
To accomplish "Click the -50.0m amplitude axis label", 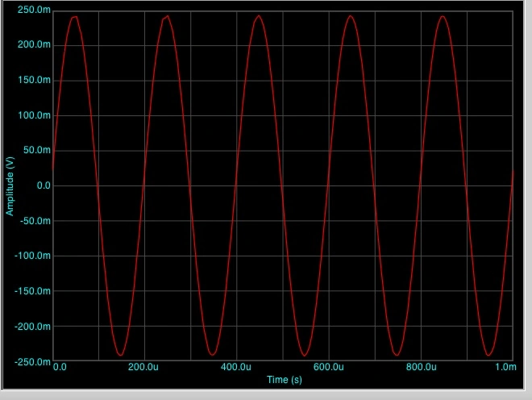I will [x=35, y=221].
